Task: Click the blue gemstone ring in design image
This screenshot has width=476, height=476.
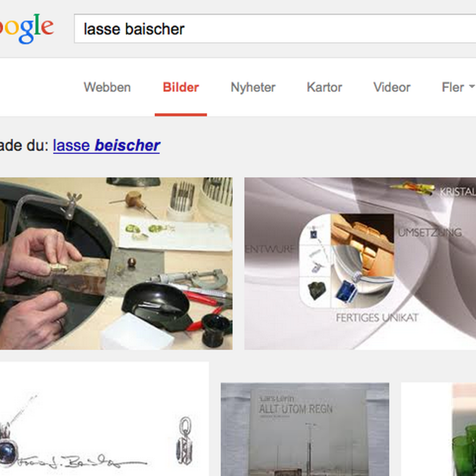Action: (x=346, y=291)
